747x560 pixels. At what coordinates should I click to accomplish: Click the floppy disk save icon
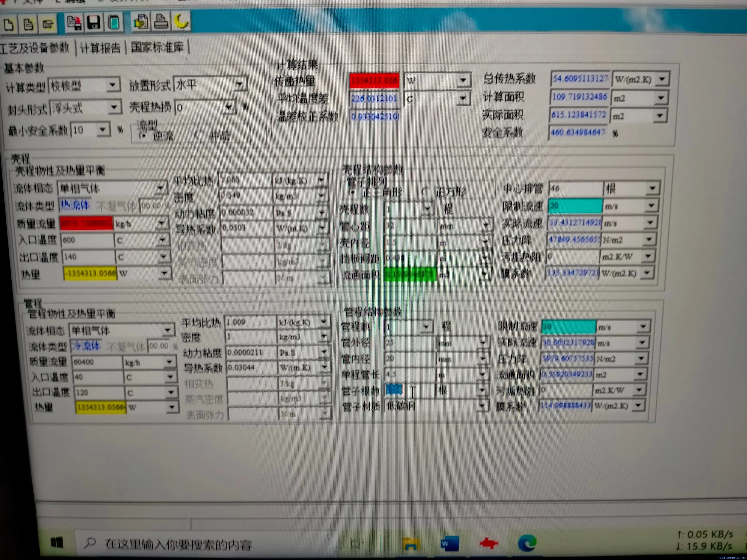(x=94, y=23)
